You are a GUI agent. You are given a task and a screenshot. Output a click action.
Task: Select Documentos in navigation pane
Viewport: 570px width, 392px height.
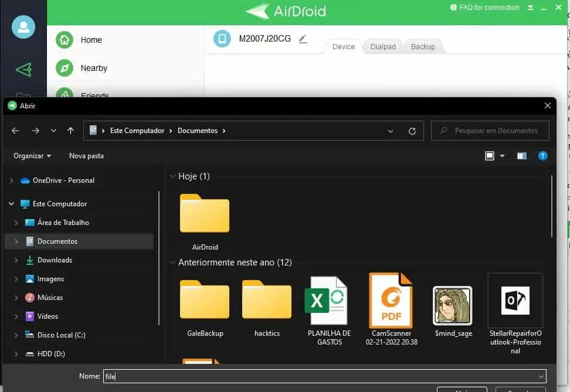pyautogui.click(x=57, y=241)
